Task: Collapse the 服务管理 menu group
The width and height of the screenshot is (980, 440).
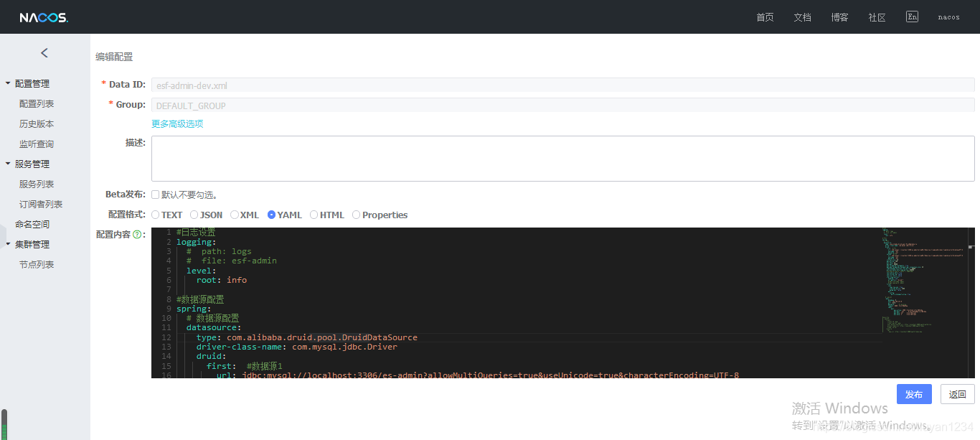Action: (32, 164)
